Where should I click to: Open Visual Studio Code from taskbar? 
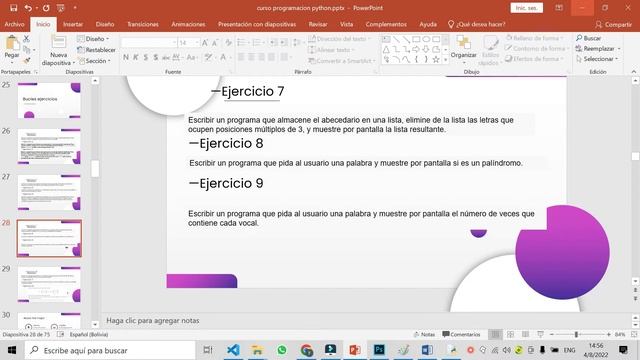[x=233, y=350]
